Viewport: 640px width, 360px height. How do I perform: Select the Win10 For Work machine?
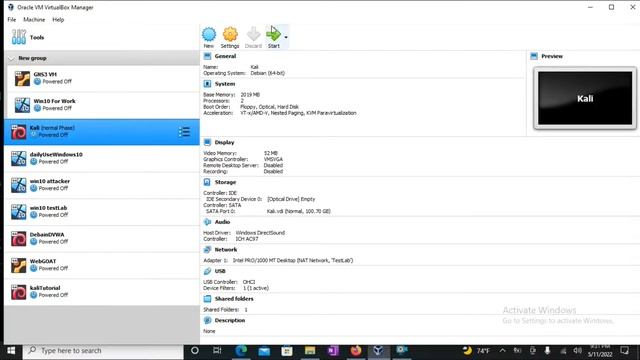102,105
